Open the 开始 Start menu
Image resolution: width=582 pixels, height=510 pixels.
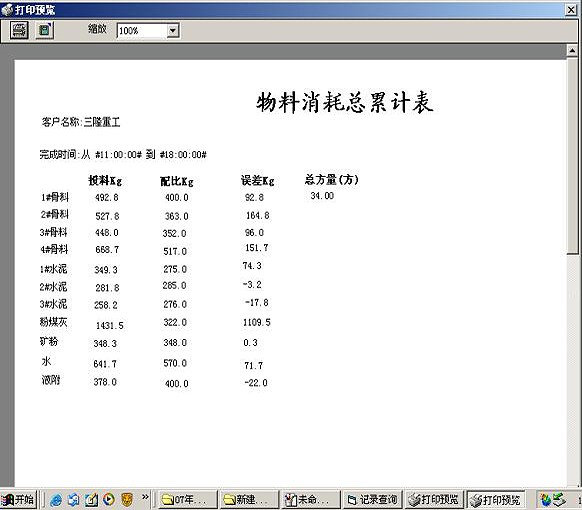pyautogui.click(x=18, y=500)
